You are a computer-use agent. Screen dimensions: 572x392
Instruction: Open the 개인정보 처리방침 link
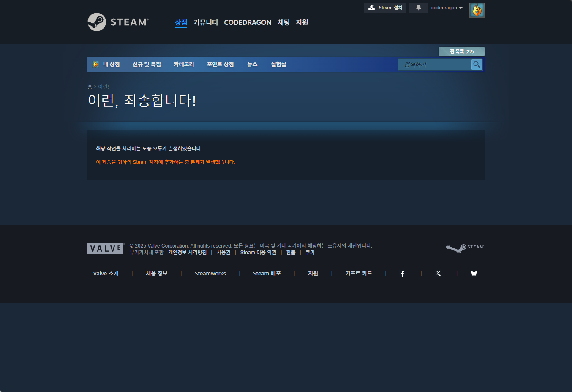tap(187, 253)
